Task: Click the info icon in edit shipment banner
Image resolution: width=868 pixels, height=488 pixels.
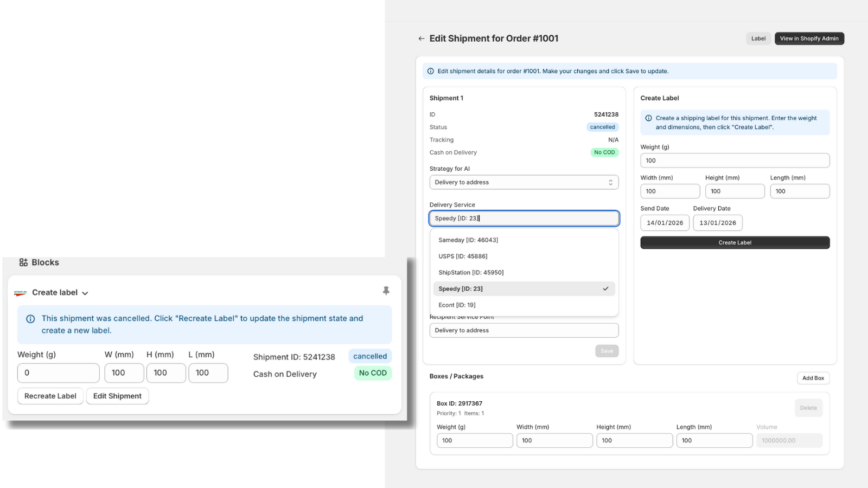Action: 431,71
